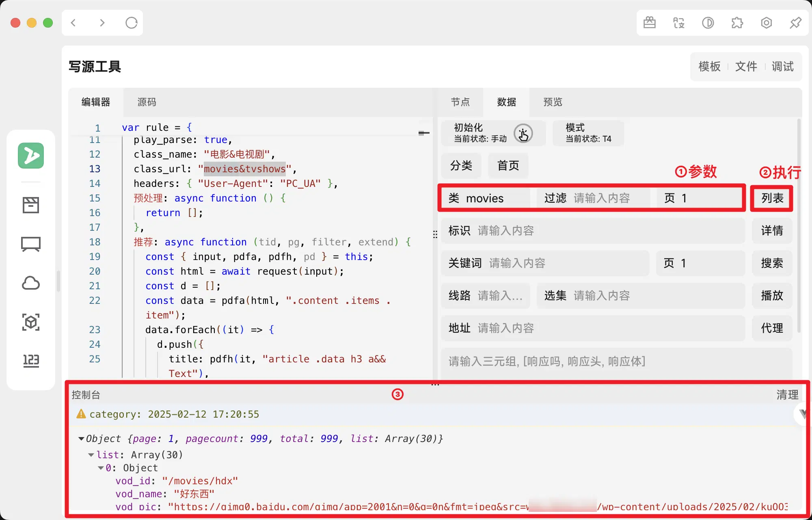
Task: Focus the 选集 input field
Action: 641,296
